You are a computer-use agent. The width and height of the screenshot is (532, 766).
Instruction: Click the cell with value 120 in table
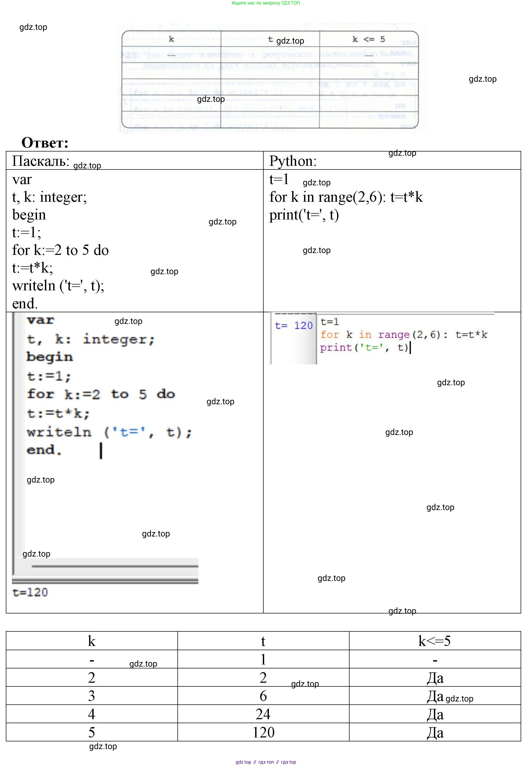[263, 732]
